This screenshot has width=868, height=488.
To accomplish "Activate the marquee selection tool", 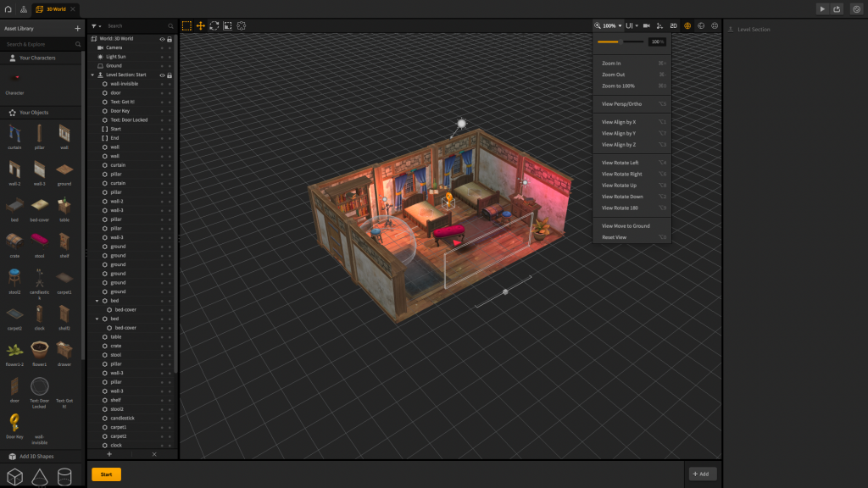I will coord(186,26).
